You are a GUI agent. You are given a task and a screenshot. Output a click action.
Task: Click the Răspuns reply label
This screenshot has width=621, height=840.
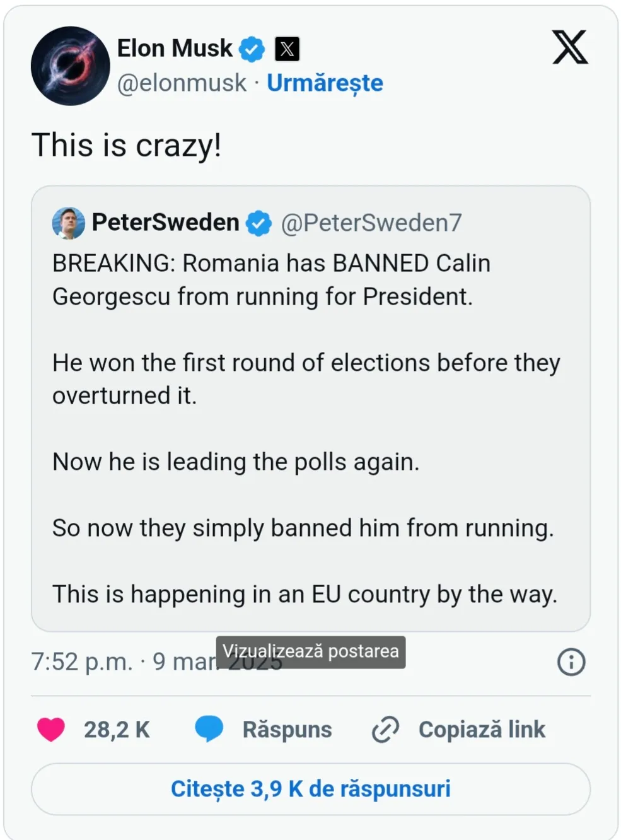point(287,730)
